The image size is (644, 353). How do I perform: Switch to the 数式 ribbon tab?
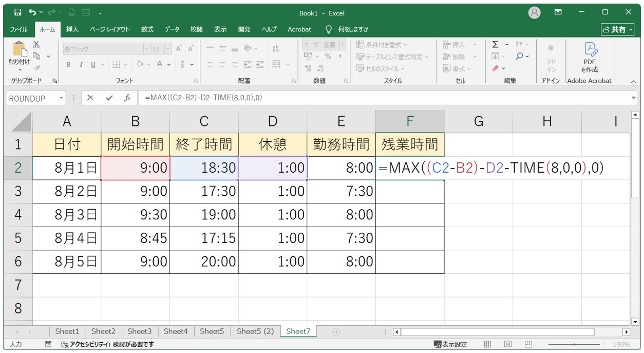(147, 29)
